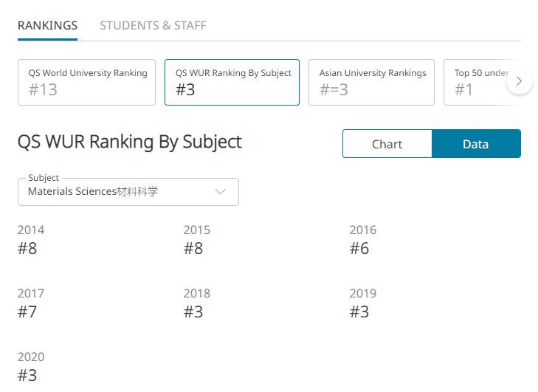538x392 pixels.
Task: Click the right arrow carousel button
Action: (520, 81)
